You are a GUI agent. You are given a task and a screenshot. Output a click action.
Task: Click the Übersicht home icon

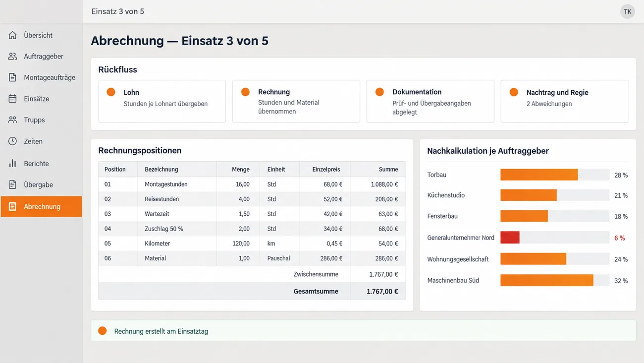point(13,35)
